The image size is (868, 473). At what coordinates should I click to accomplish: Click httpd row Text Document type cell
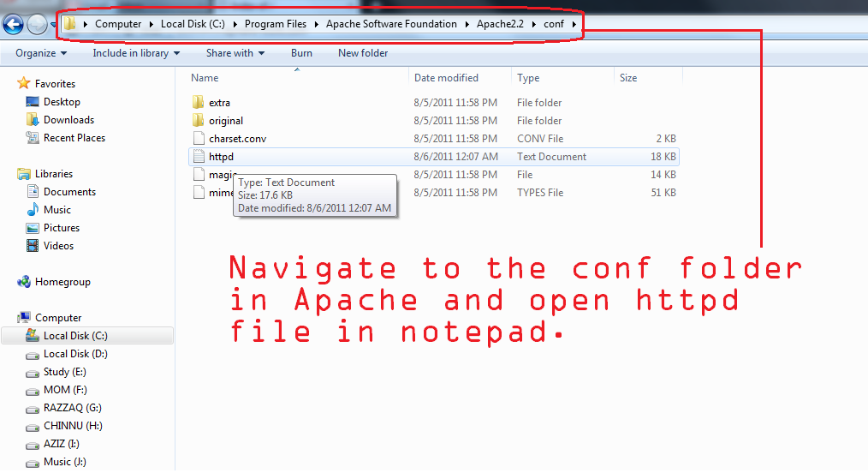(x=551, y=157)
